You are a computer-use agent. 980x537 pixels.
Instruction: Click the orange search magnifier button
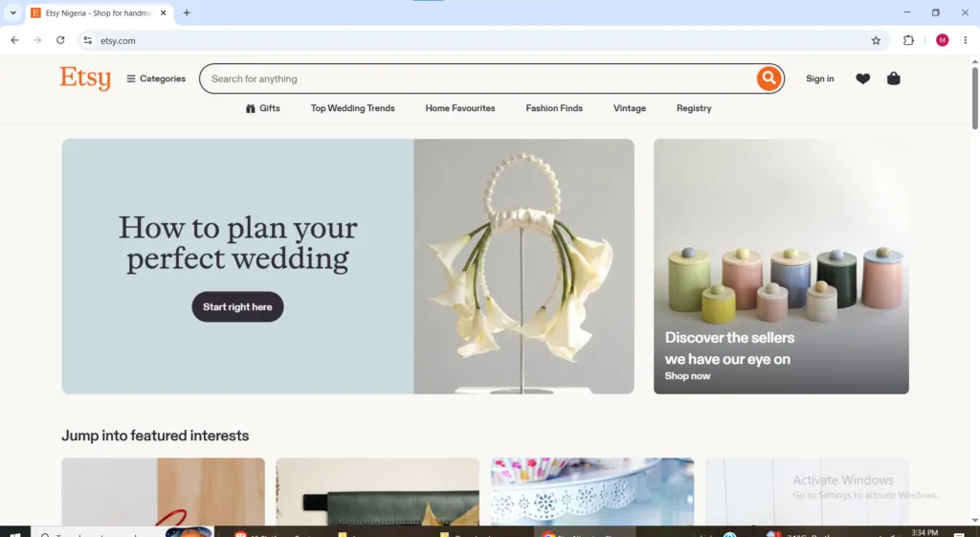[x=768, y=78]
